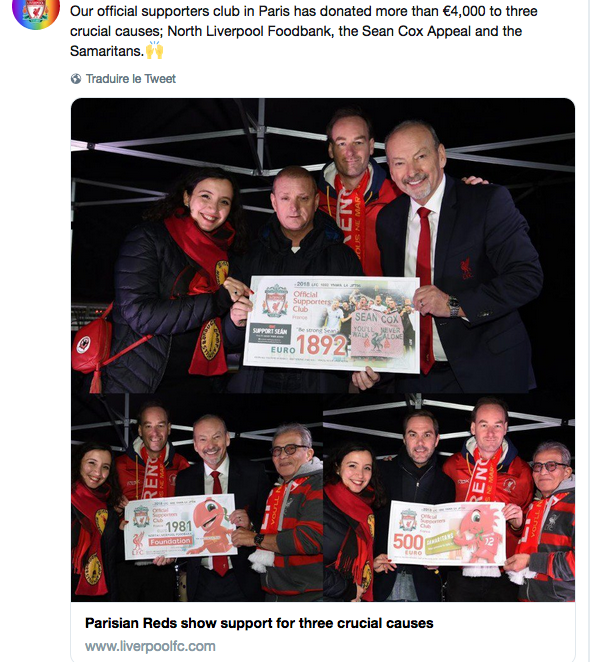This screenshot has width=590, height=662.
Task: Click the Support Sean logo on cheque
Action: click(x=269, y=334)
